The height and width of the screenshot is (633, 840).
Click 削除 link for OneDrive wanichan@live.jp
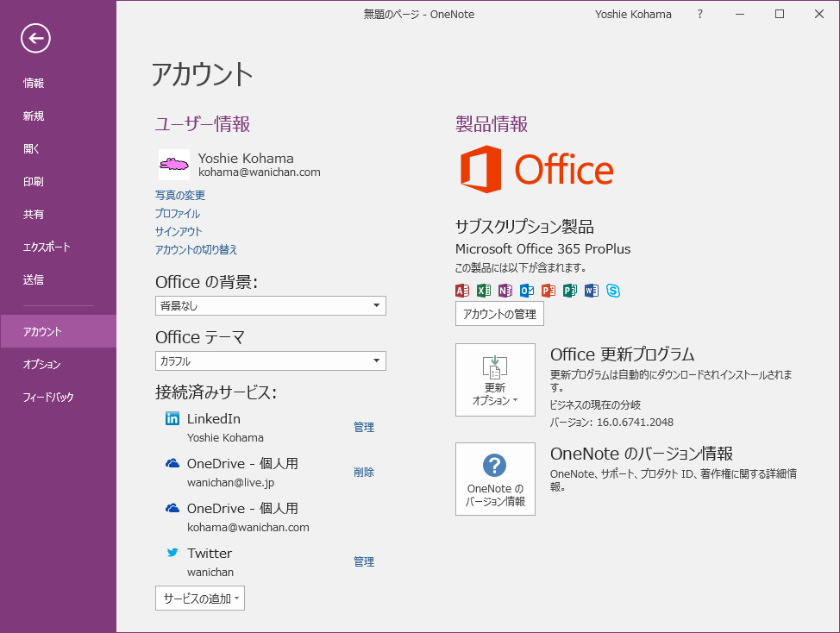click(x=364, y=472)
